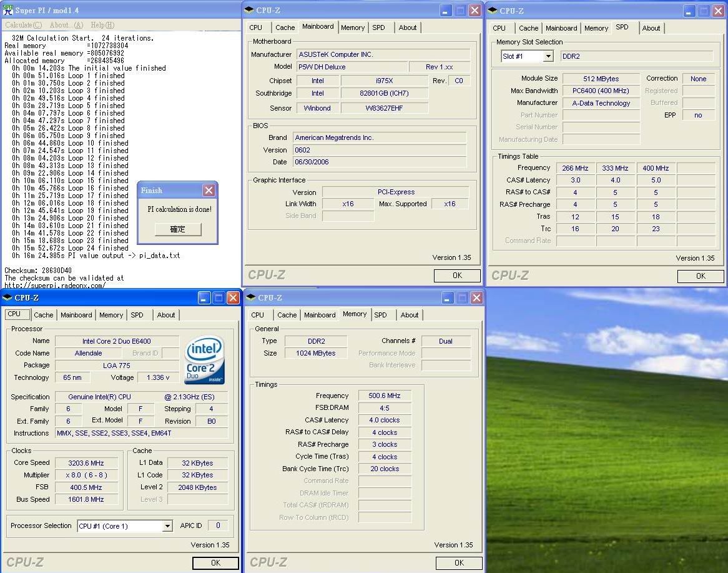Minimize the SPD CPU-Z window

[x=689, y=11]
